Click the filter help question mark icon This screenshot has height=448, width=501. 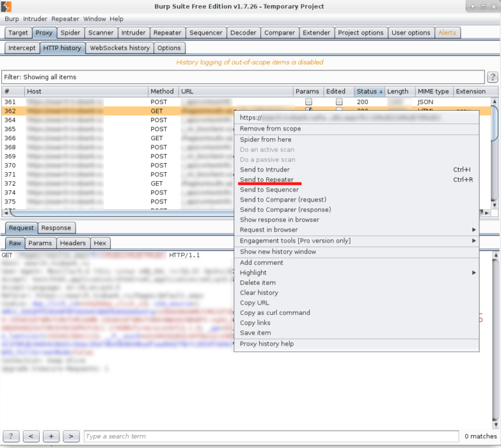493,77
